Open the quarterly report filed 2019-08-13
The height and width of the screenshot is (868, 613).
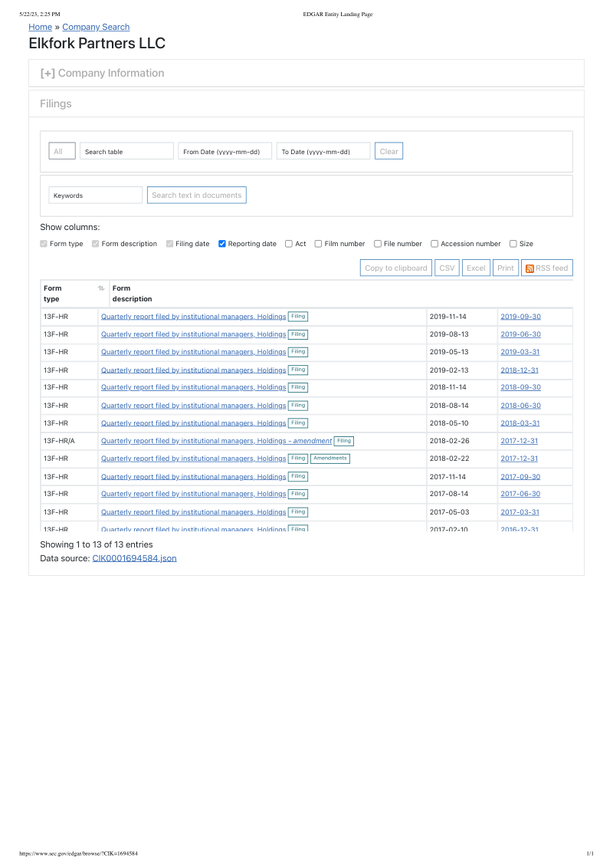click(194, 334)
